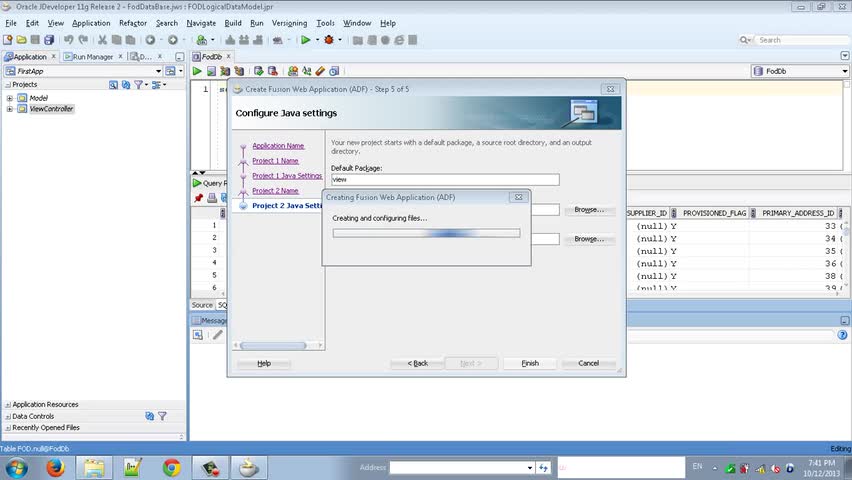
Task: Open dropdown arrow next to Run icon
Action: coord(317,40)
